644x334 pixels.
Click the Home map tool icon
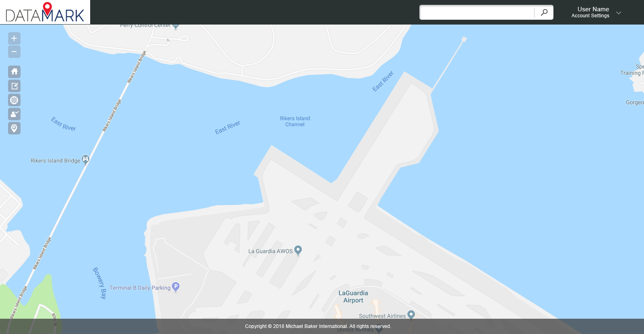(x=14, y=72)
